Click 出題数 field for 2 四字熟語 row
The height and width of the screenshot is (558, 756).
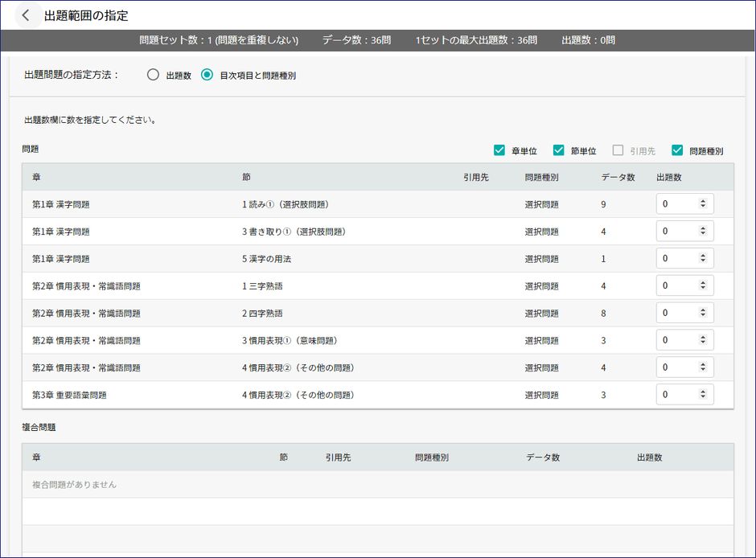[677, 313]
